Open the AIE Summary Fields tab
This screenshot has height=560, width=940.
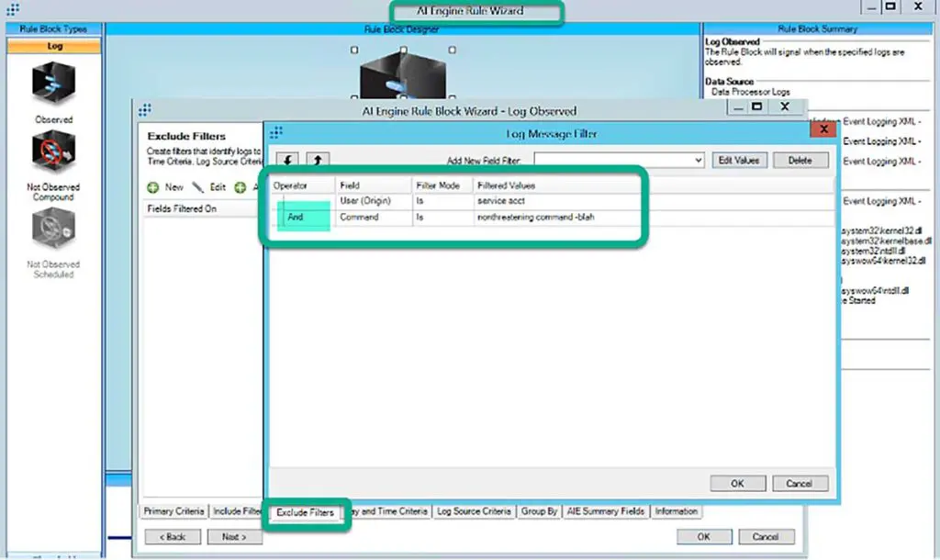click(x=605, y=511)
